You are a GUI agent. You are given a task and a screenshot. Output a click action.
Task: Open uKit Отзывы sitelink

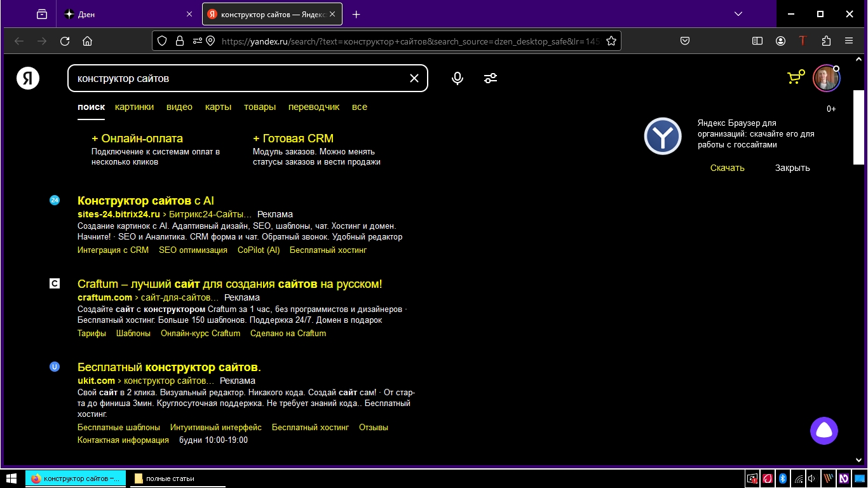pos(374,428)
